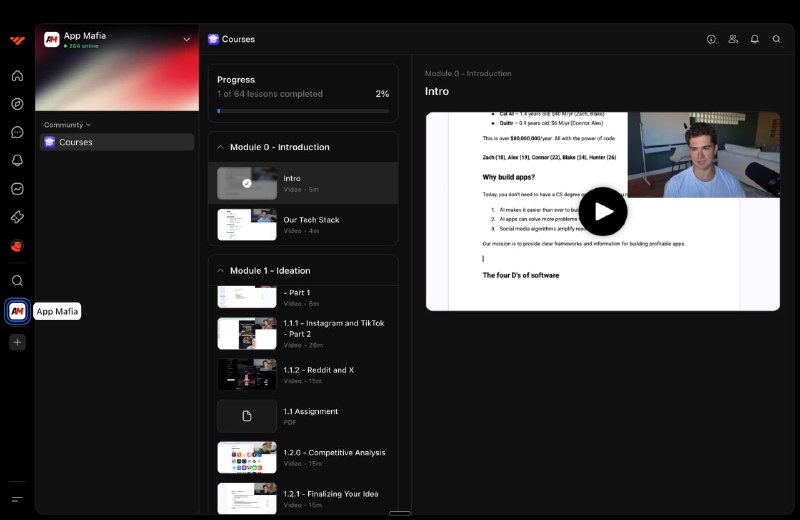800x520 pixels.
Task: Click the Our Tech Stack thumbnail
Action: (247, 225)
